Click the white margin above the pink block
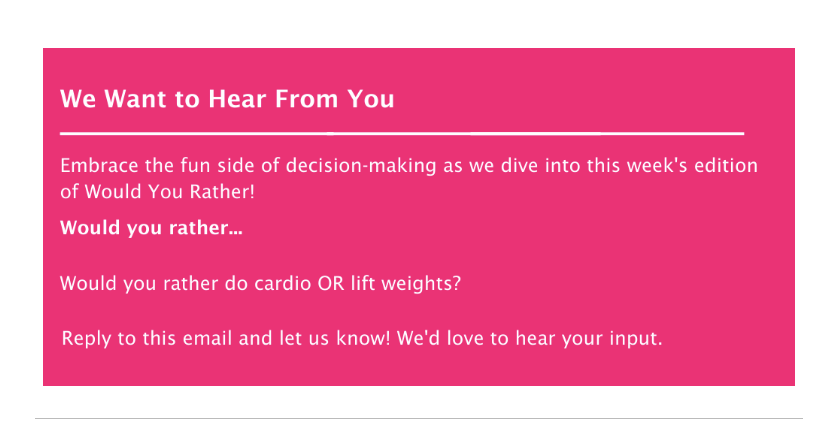Image resolution: width=838 pixels, height=424 pixels. pos(419,24)
